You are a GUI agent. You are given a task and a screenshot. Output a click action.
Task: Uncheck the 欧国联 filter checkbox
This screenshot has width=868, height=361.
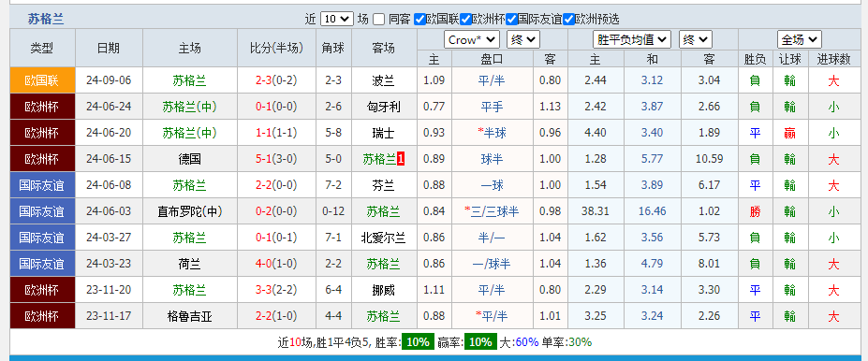point(419,20)
